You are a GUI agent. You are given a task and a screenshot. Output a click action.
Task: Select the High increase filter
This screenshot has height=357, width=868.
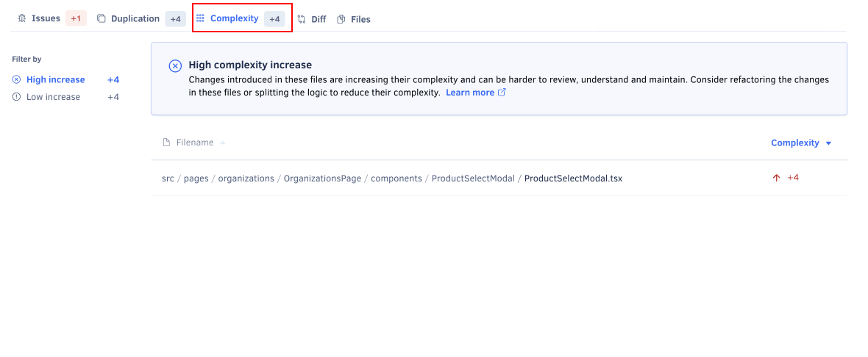coord(55,79)
